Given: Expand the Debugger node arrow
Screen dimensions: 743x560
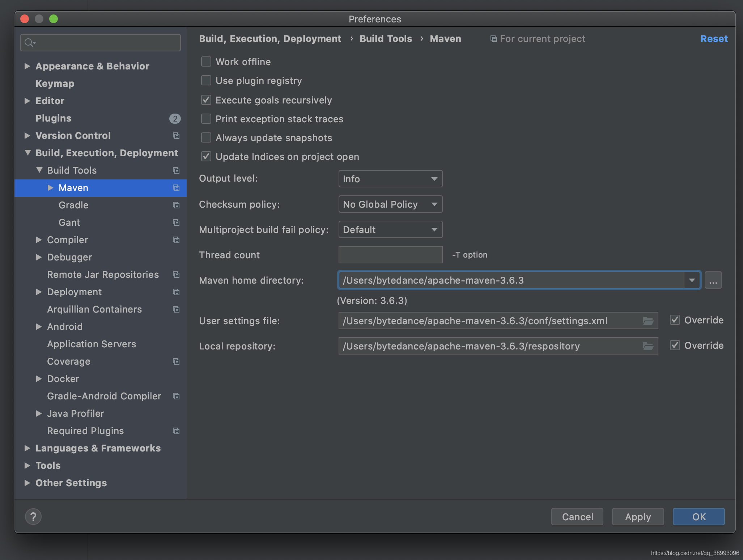Looking at the screenshot, I should [x=39, y=257].
